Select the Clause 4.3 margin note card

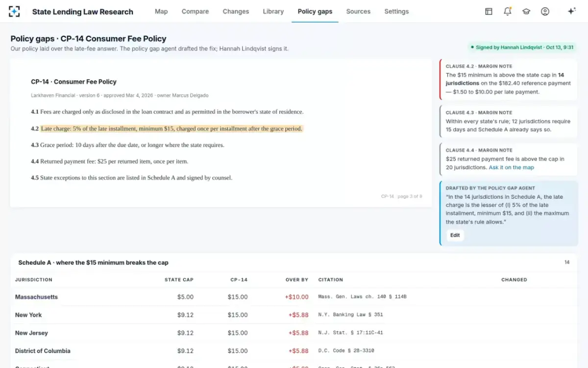[509, 121]
